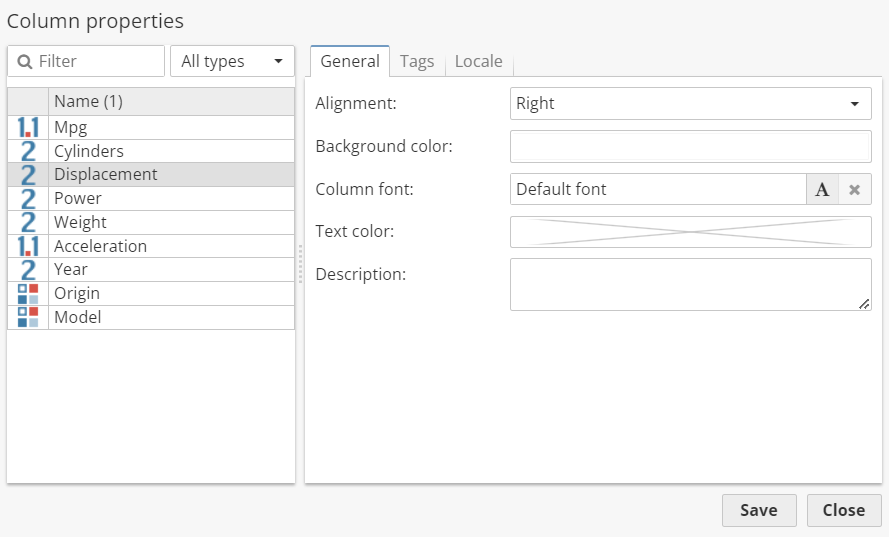Screen dimensions: 889x537
Task: Click the integer type icon beside Cylinders
Action: [x=28, y=151]
